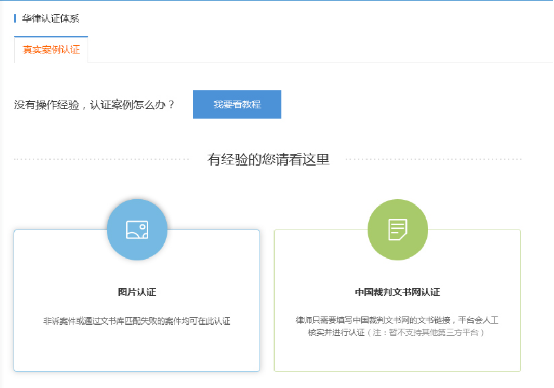Click the 我要看教程 button
This screenshot has width=554, height=388.
click(237, 104)
